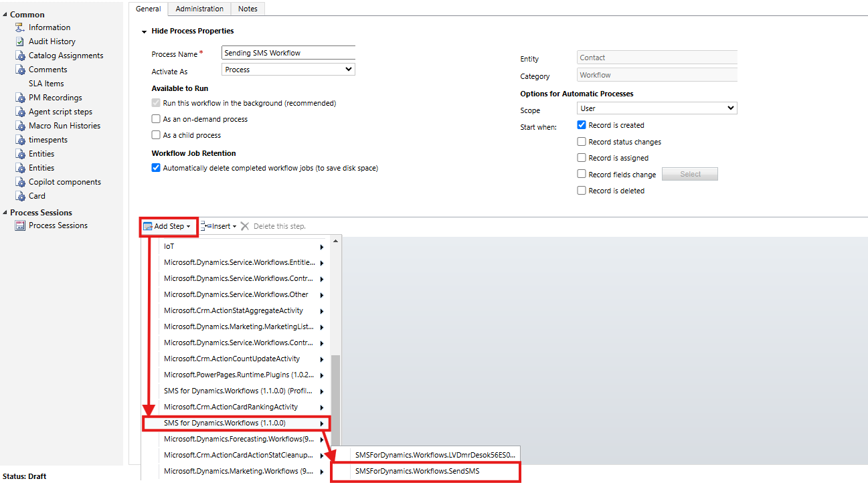
Task: Open the Information sidebar item
Action: coord(50,27)
